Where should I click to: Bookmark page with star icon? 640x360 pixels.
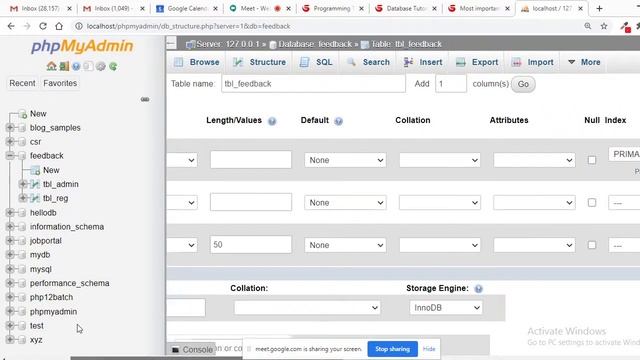[604, 26]
